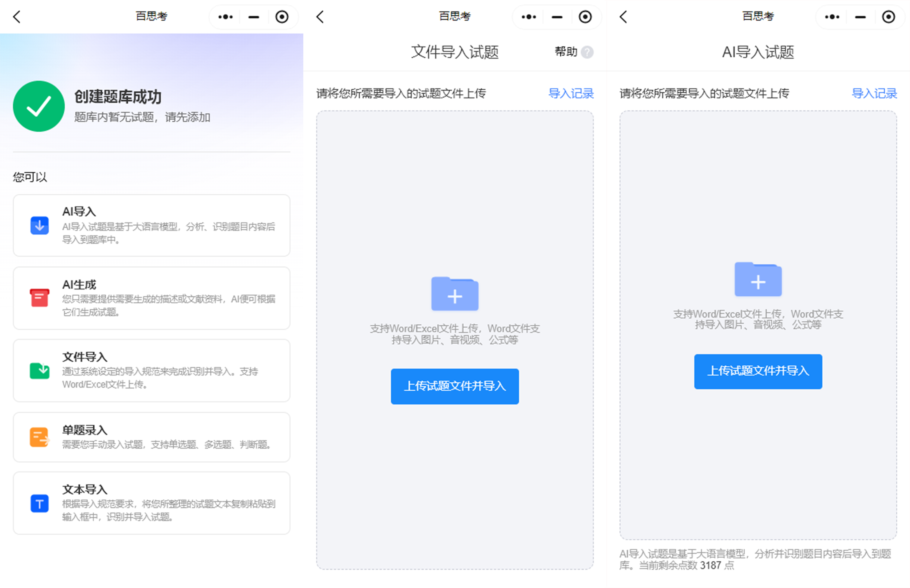Tap the close circle on the AI导入试题 screen

click(889, 17)
